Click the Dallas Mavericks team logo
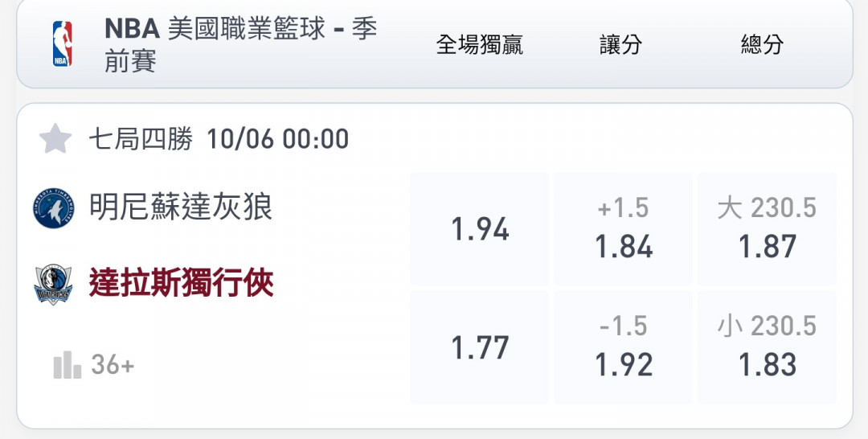 tap(53, 285)
